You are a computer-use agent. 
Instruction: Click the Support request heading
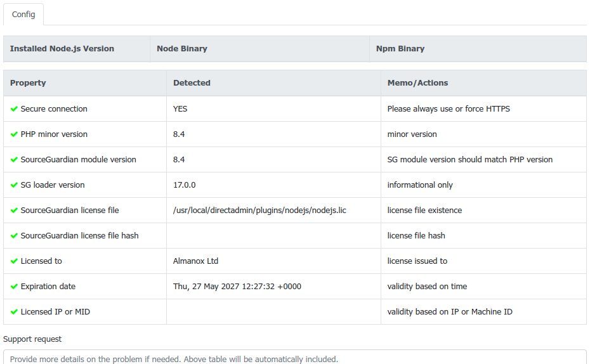pos(32,339)
